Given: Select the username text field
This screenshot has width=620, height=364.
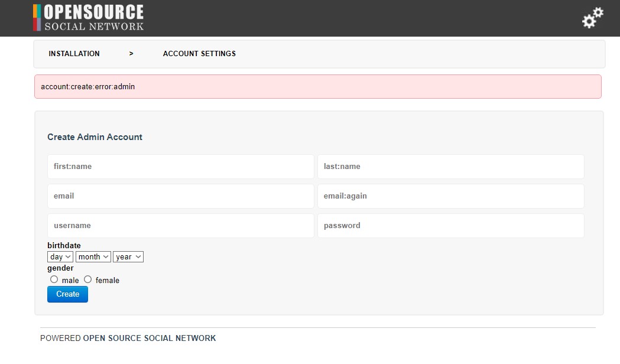Looking at the screenshot, I should tap(180, 226).
